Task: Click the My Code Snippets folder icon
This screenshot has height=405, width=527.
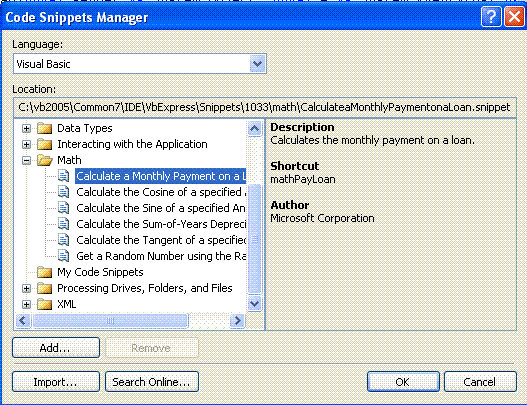Action: coord(44,272)
